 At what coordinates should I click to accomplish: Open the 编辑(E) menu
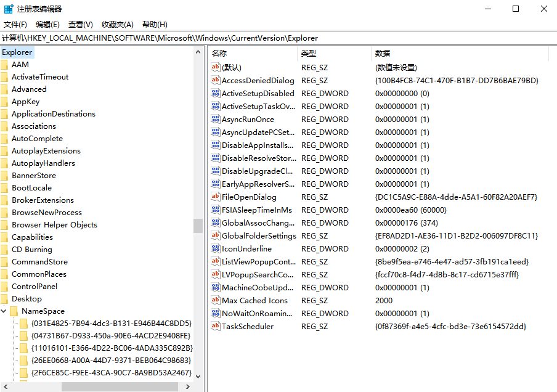[47, 24]
